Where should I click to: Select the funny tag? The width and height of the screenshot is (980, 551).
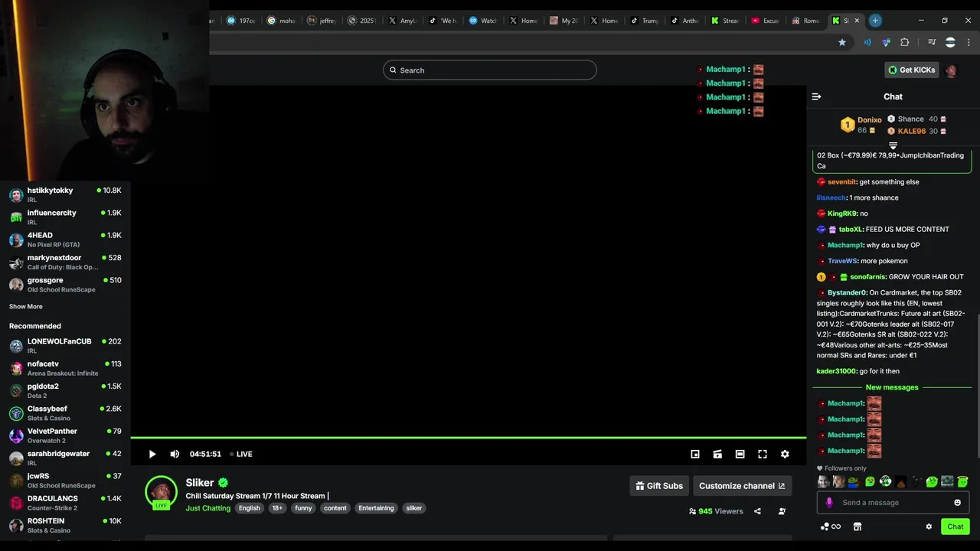(304, 508)
